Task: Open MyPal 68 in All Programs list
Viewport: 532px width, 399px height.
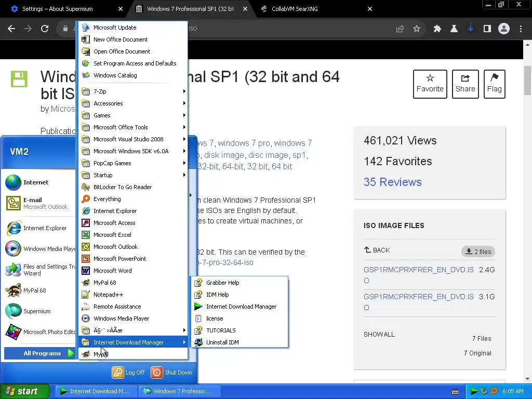Action: pyautogui.click(x=133, y=283)
